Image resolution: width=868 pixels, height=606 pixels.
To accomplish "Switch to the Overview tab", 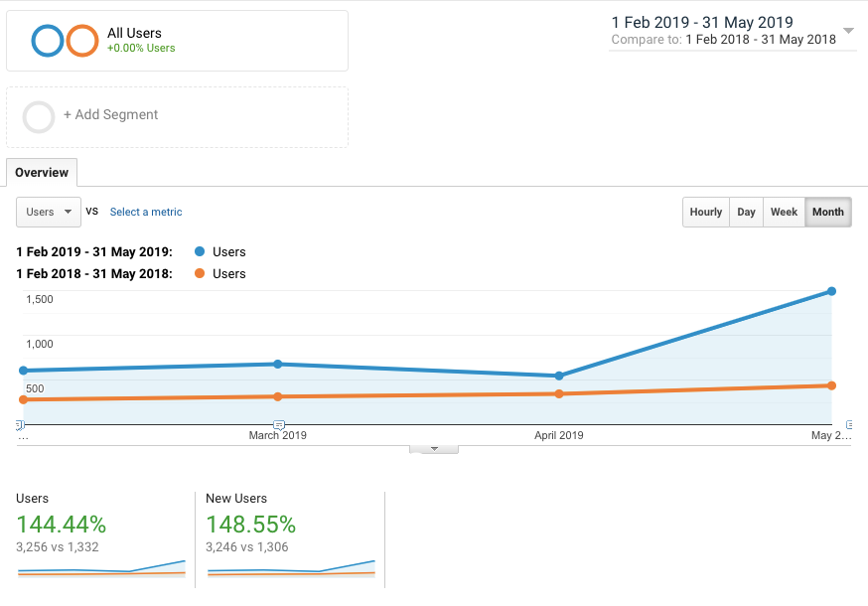I will [42, 172].
